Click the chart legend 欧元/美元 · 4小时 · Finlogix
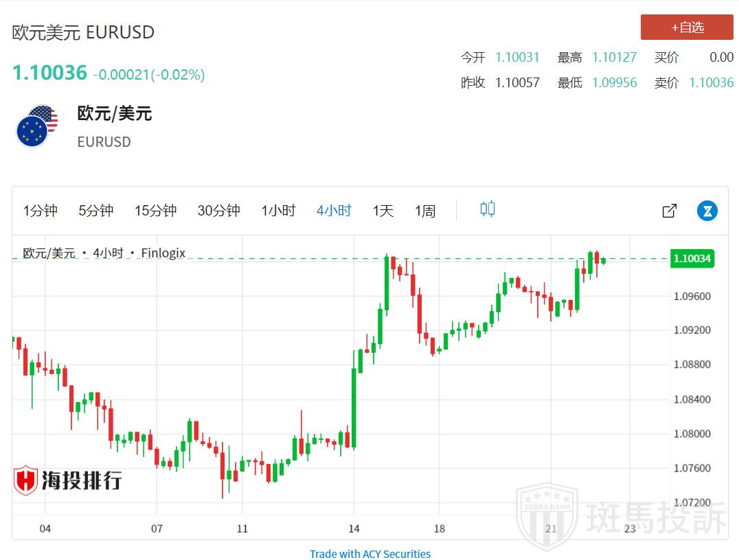Image resolution: width=739 pixels, height=560 pixels. point(104,253)
